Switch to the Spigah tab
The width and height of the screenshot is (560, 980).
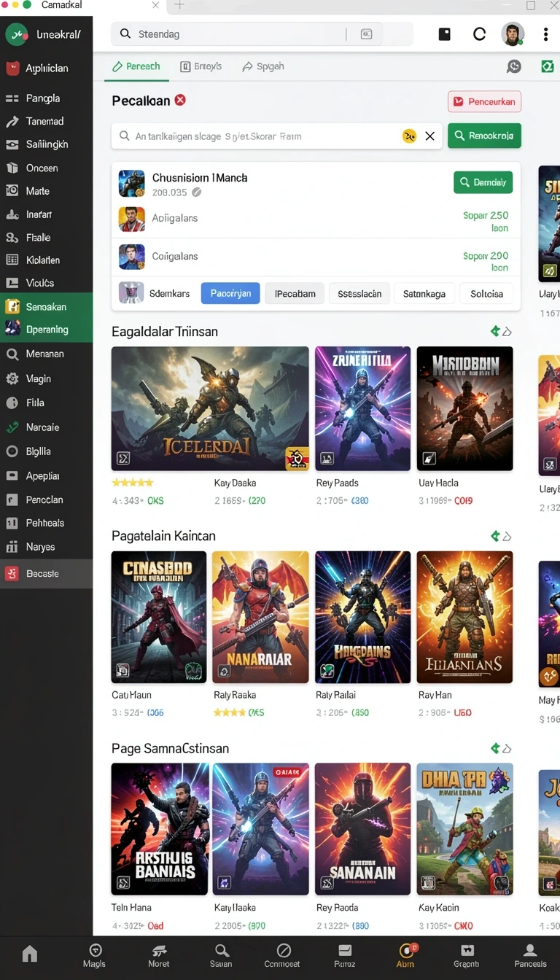tap(262, 66)
